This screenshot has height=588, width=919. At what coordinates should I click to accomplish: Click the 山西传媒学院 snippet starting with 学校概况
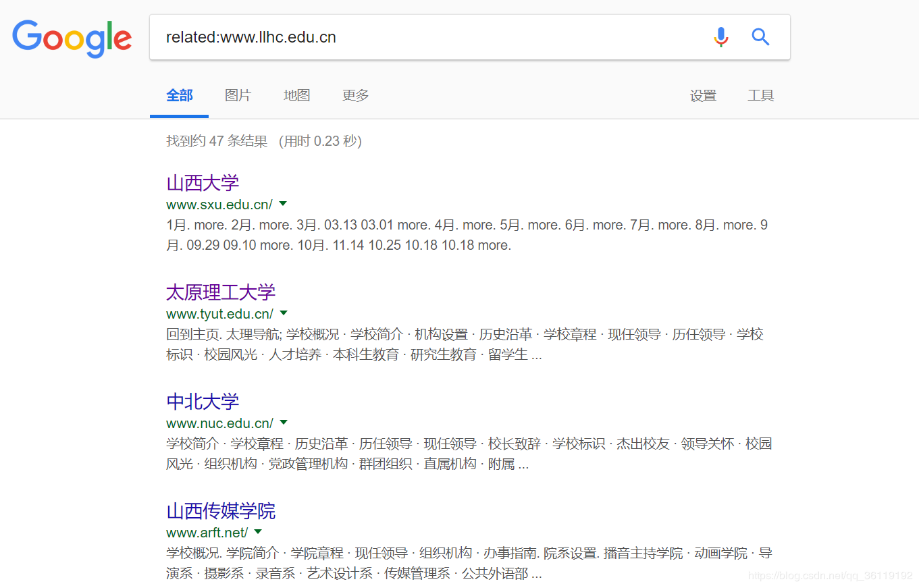469,563
